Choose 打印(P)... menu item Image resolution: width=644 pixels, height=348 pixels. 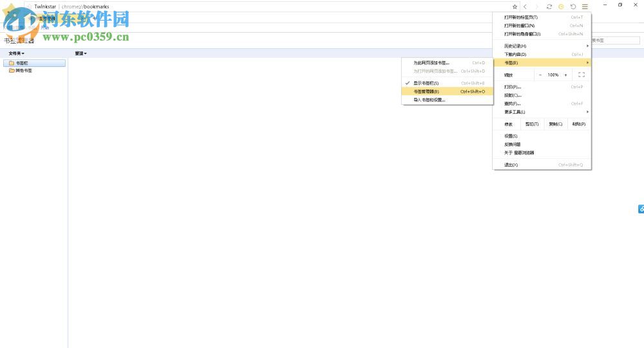(542, 87)
